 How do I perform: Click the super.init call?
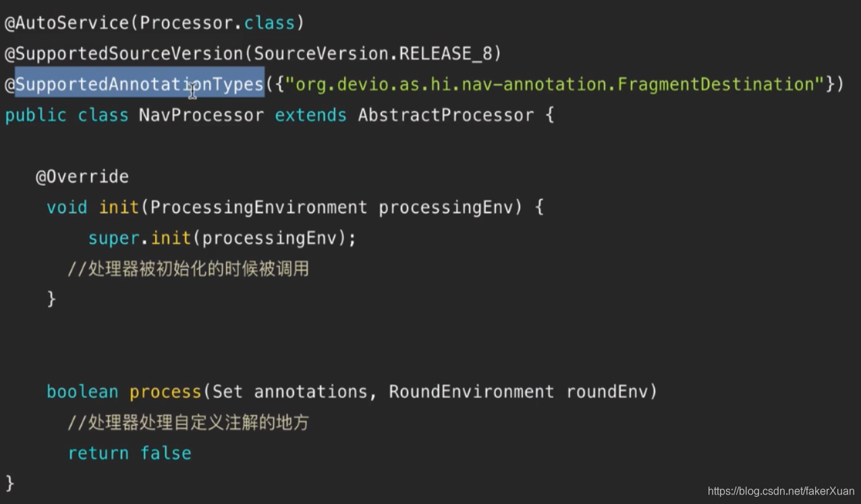point(140,238)
